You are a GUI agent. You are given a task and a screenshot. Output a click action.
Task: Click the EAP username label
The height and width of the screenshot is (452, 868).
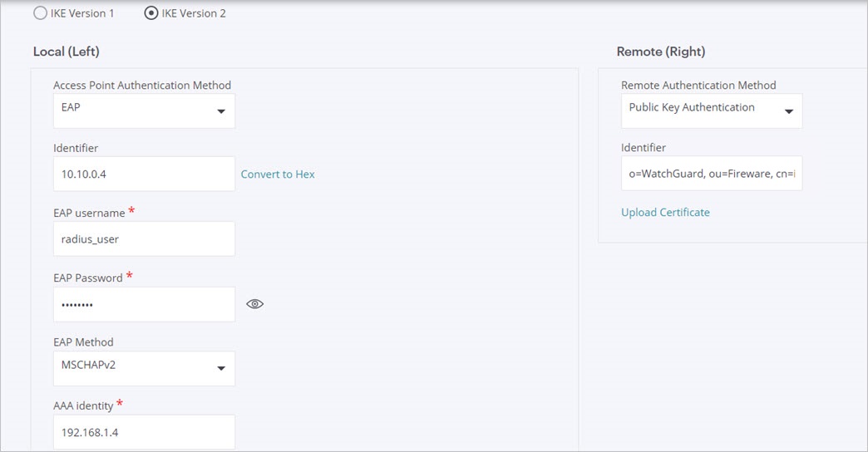89,214
